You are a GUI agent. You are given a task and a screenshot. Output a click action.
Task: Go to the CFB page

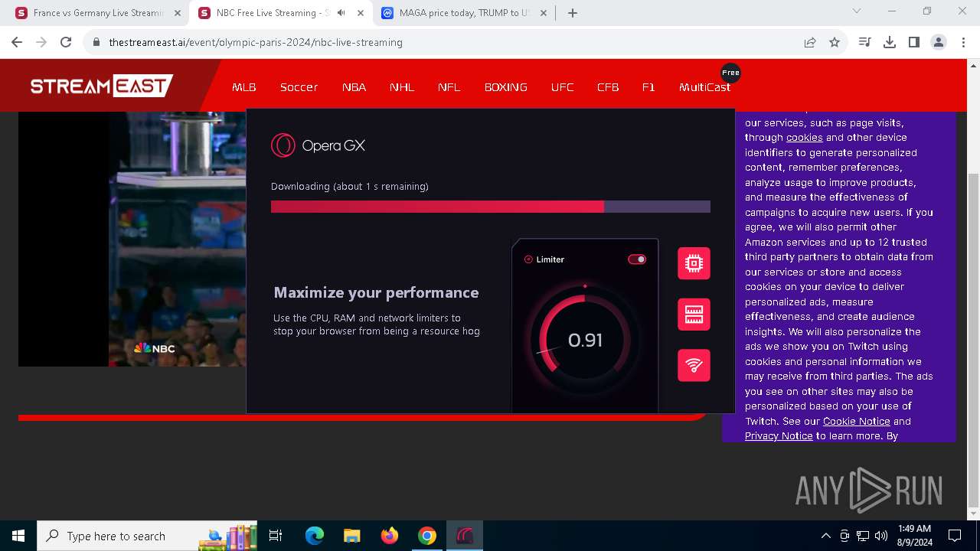pyautogui.click(x=608, y=87)
